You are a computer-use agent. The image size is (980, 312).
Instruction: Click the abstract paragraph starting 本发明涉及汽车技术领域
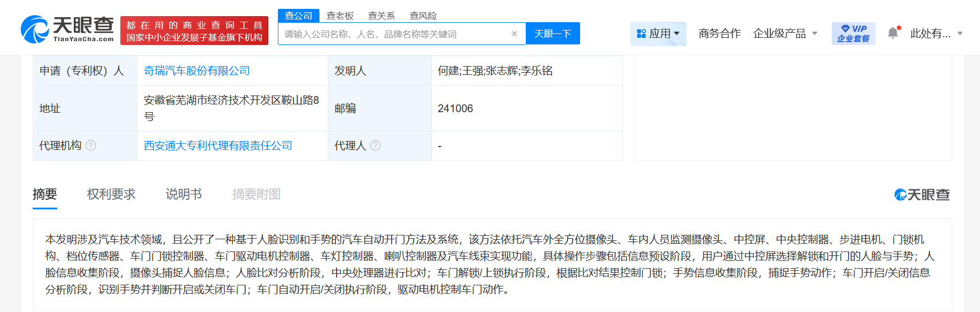pyautogui.click(x=491, y=264)
